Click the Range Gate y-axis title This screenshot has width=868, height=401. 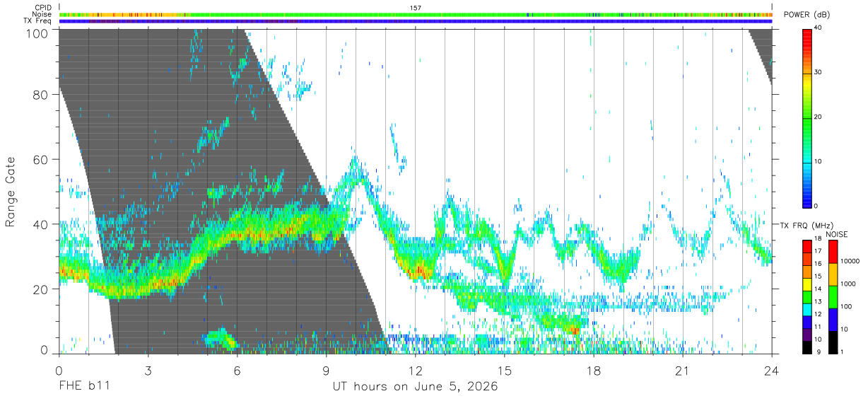pos(11,192)
